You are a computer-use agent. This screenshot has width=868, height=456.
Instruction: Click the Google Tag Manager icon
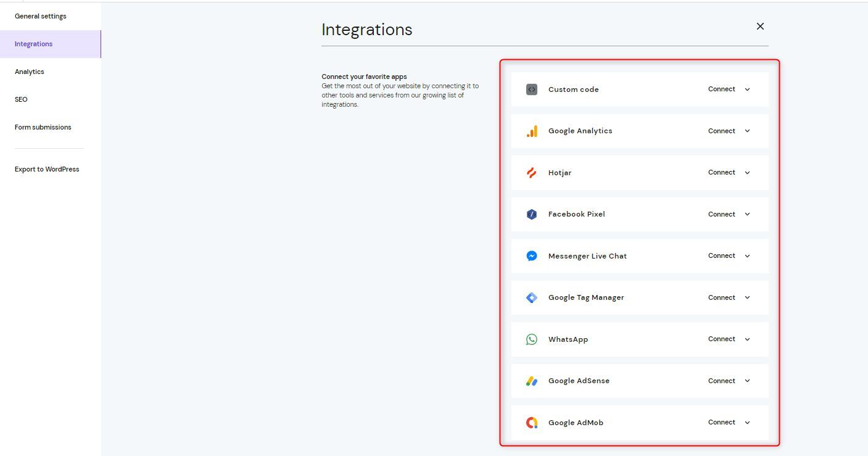(532, 297)
